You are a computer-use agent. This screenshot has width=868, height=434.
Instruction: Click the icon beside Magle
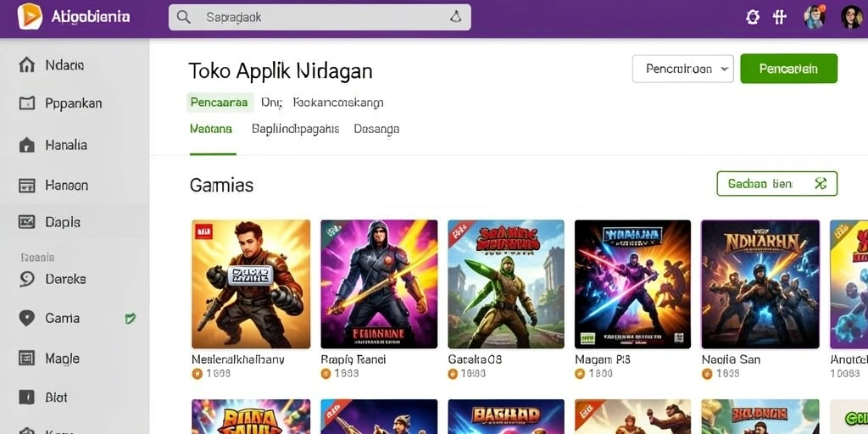[26, 359]
